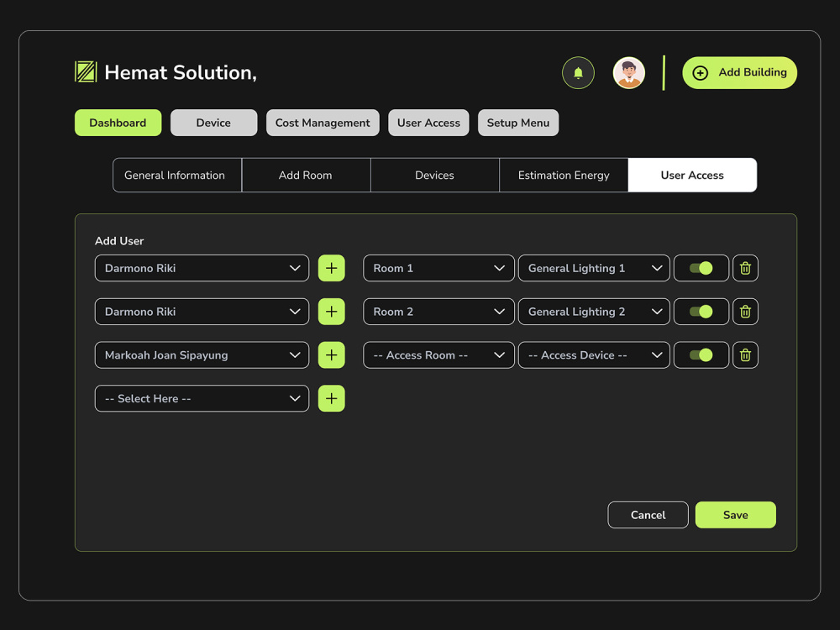Click the Save button
The height and width of the screenshot is (630, 840).
[x=736, y=515]
